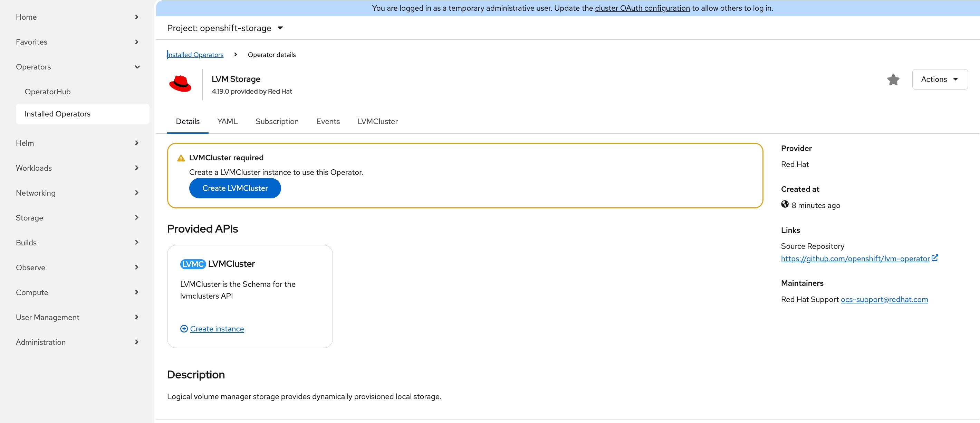Click the external link icon after GitHub URL
Screen dimensions: 980x423
(x=935, y=258)
